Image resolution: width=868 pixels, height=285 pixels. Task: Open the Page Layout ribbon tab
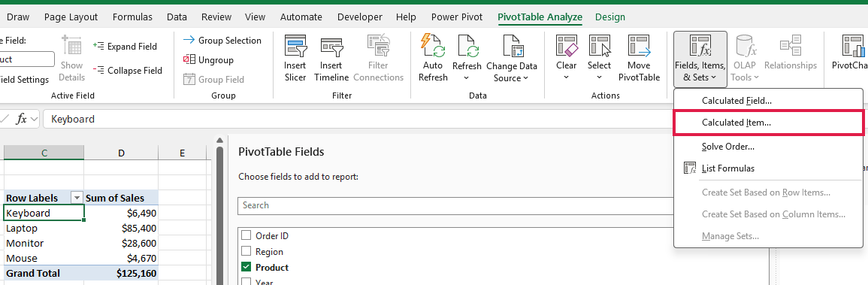click(71, 17)
